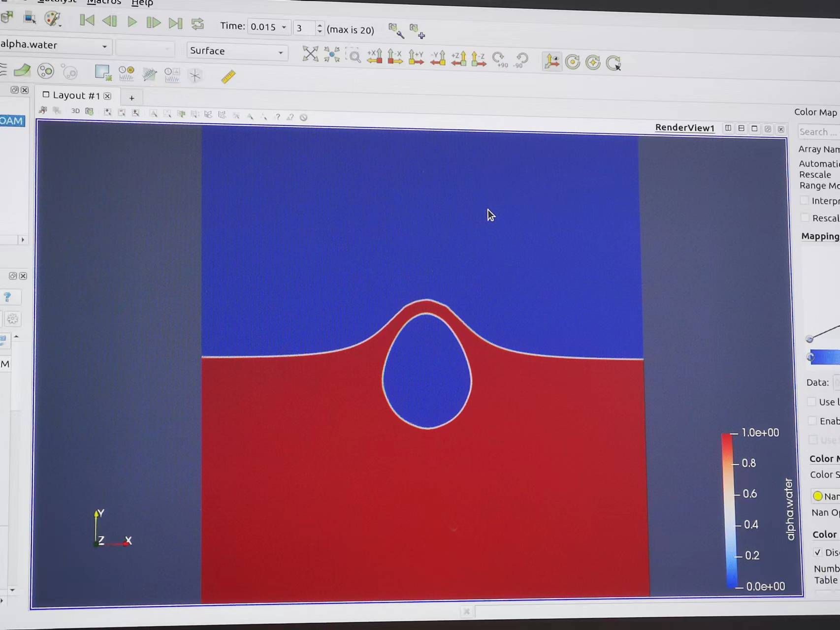840x630 pixels.
Task: Open the Surface representation dropdown
Action: pyautogui.click(x=237, y=51)
